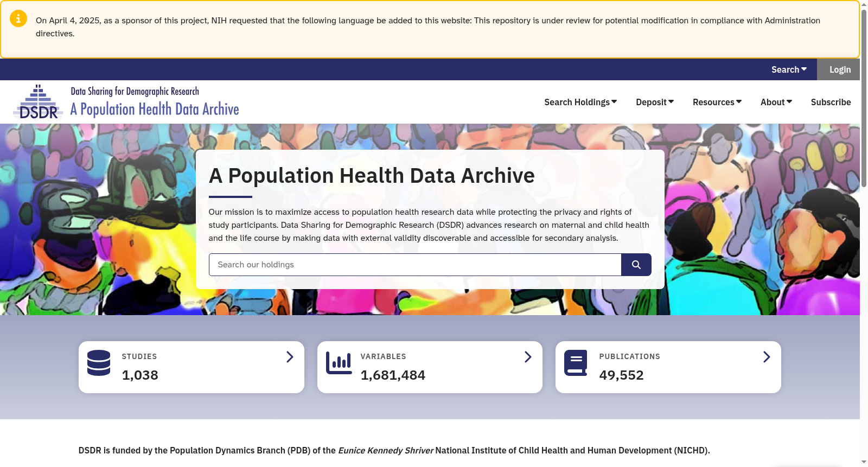Click the VARIABLES label
The image size is (868, 467).
(x=383, y=356)
